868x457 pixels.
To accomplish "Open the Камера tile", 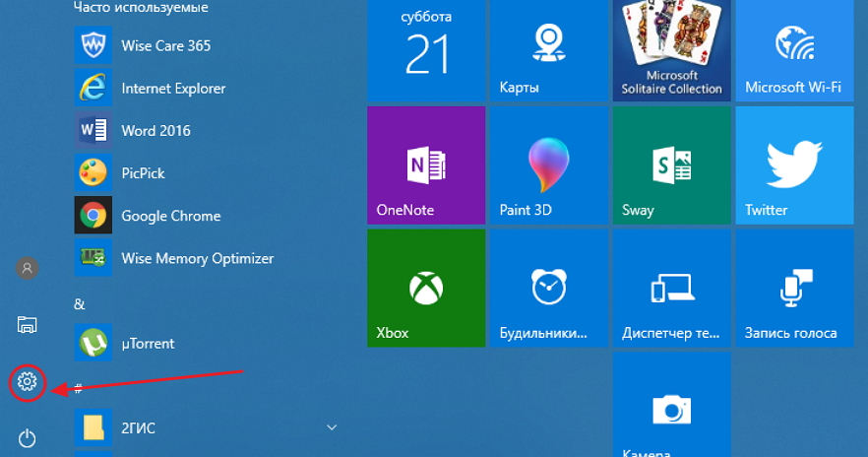I will [672, 405].
